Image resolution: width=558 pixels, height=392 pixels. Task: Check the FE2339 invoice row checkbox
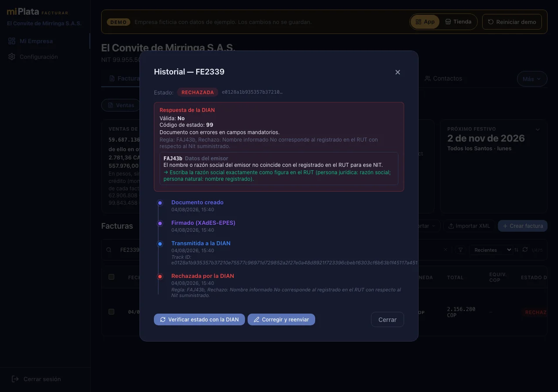pos(111,311)
